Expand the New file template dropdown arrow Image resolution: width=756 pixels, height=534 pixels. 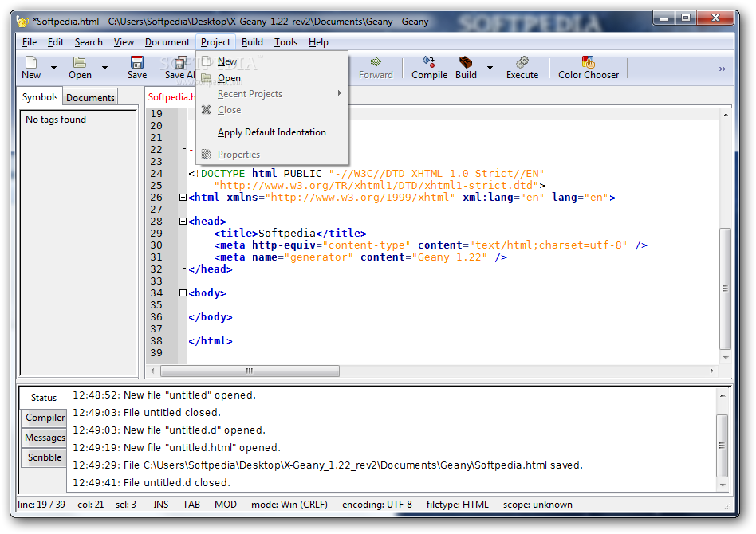(54, 68)
